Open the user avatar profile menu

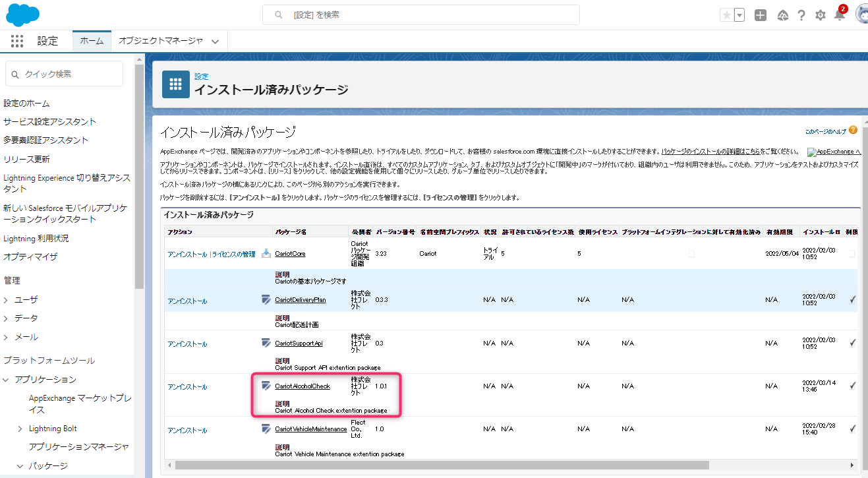pos(861,14)
